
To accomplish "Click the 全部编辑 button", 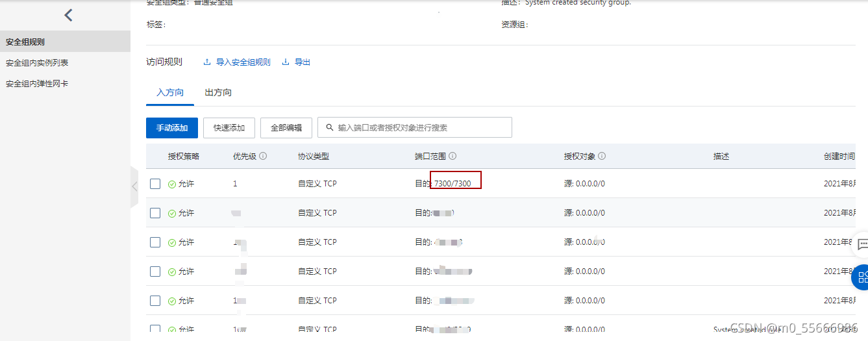I will tap(286, 128).
